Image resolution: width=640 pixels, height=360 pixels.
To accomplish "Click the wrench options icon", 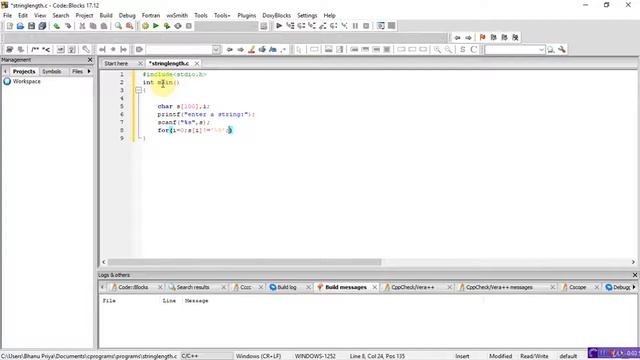I will (562, 49).
